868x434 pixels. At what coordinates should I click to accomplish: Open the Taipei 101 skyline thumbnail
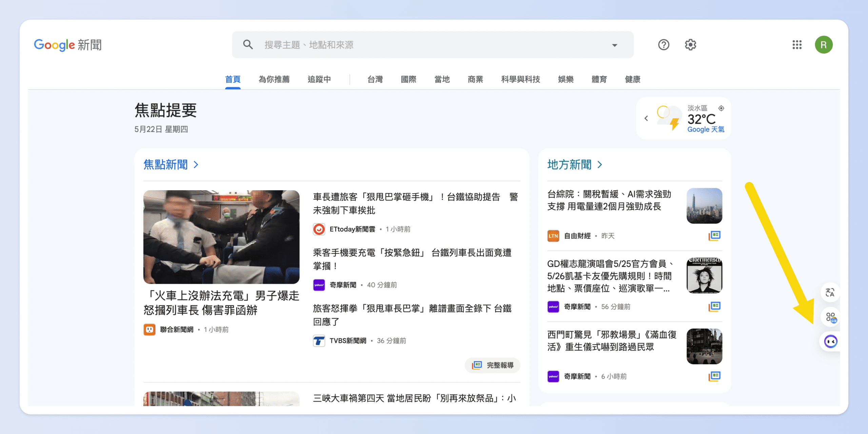click(704, 206)
